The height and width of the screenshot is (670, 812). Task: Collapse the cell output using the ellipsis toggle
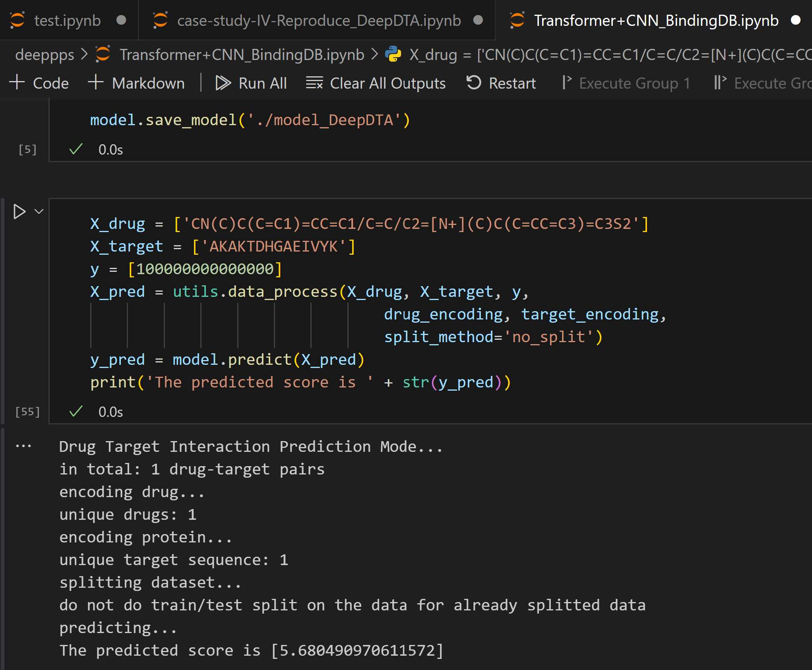pos(23,446)
